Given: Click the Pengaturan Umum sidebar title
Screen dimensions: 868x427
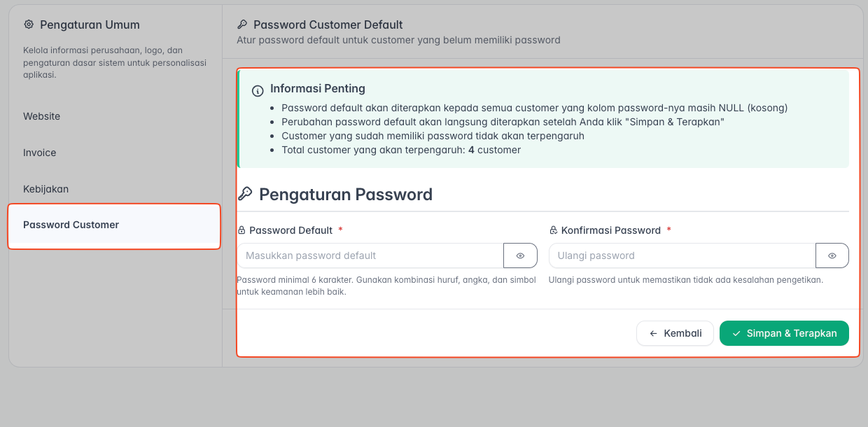Looking at the screenshot, I should [90, 24].
